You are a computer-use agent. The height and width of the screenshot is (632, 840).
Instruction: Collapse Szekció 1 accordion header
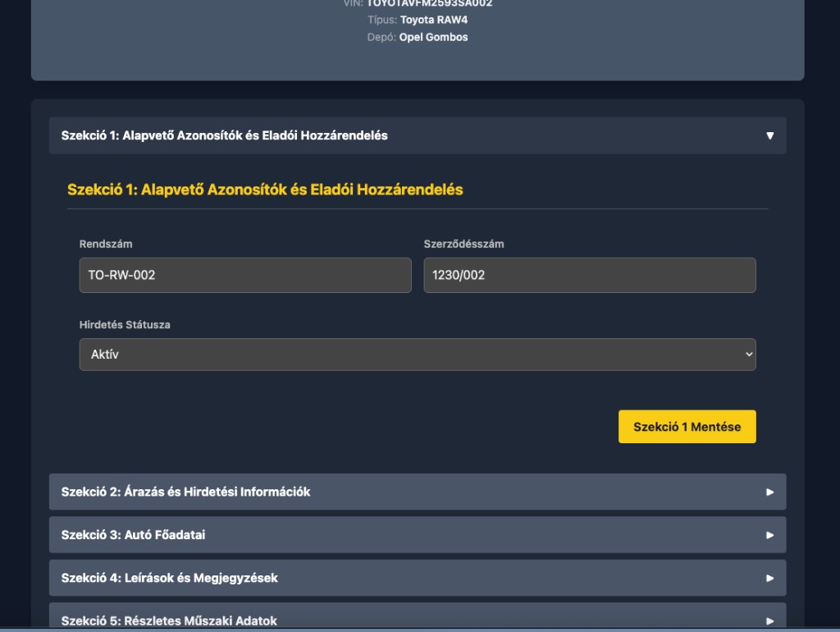pyautogui.click(x=418, y=135)
